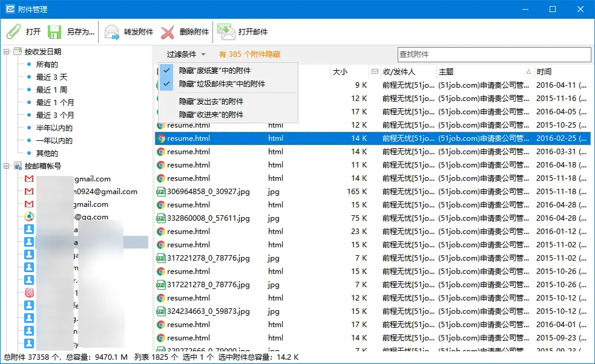This screenshot has height=364, width=595.
Task: Select 一年以内的 filter
Action: click(x=54, y=141)
